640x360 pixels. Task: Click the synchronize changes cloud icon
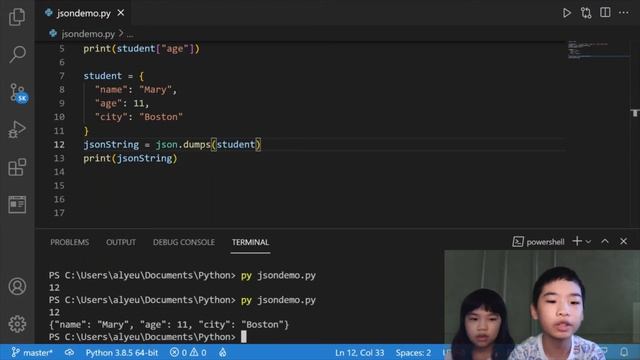click(x=69, y=352)
